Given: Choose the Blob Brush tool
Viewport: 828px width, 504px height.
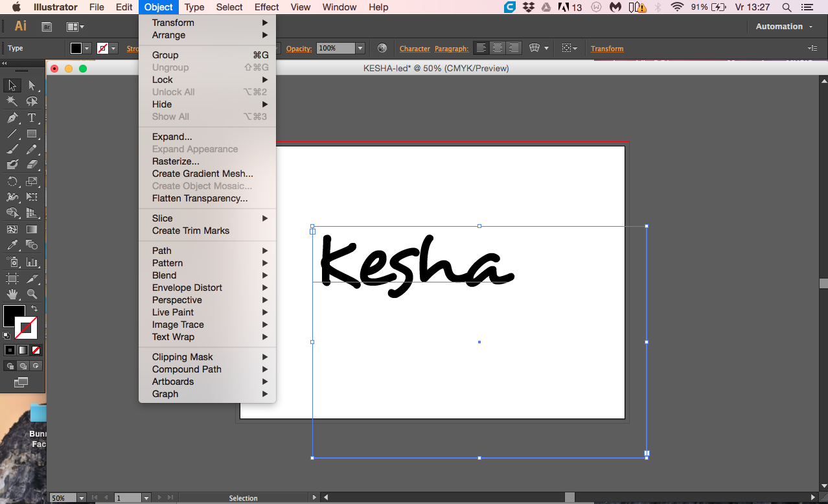Looking at the screenshot, I should click(12, 165).
